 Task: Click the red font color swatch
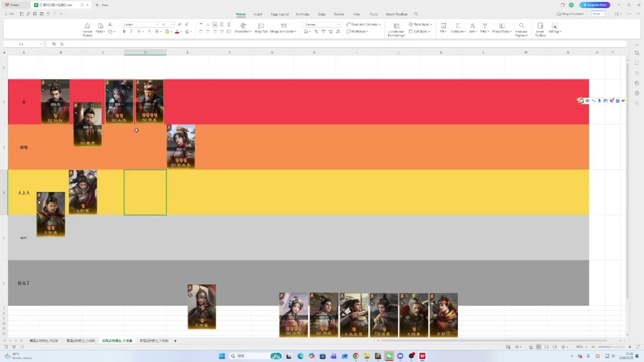[177, 31]
